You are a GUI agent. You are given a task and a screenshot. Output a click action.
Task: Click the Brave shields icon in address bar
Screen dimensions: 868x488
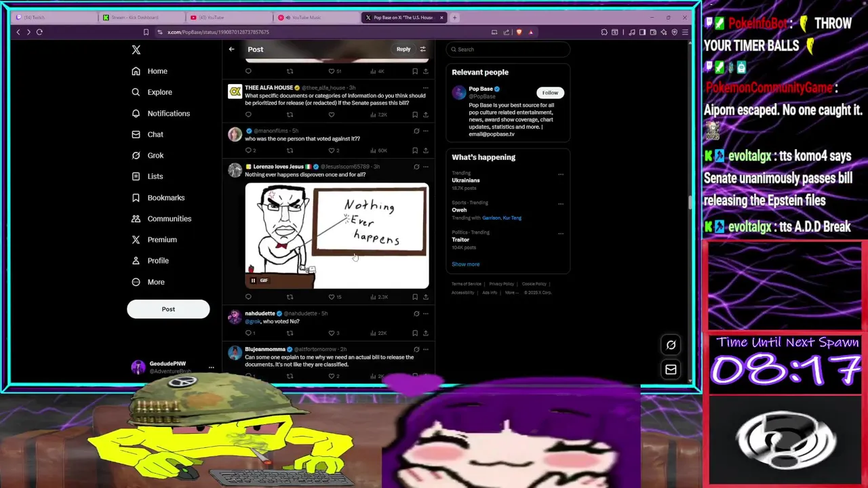[x=519, y=32]
